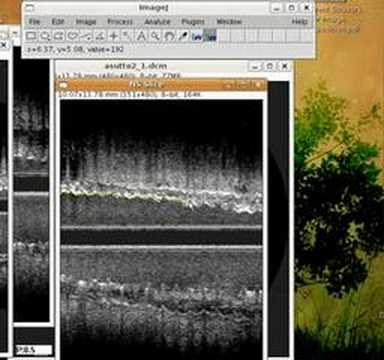
Task: Click the highlighted custom toolbar icon after dropper
Action: [210, 35]
